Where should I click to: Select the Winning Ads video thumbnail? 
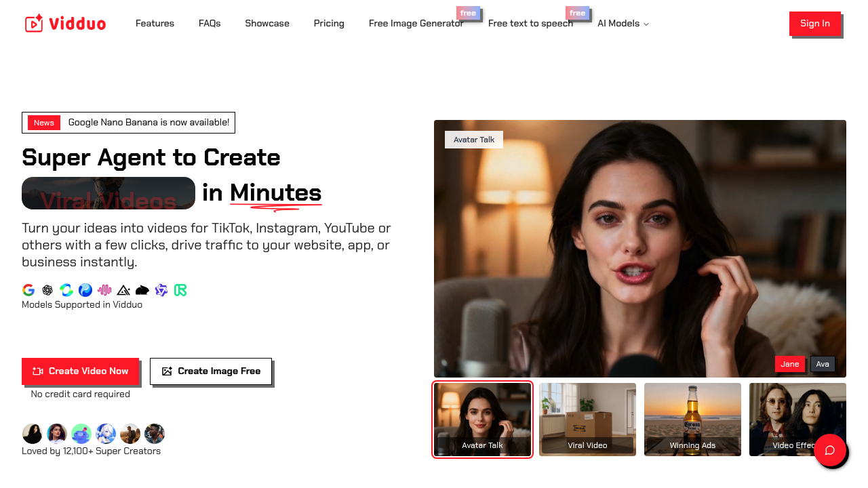tap(692, 420)
